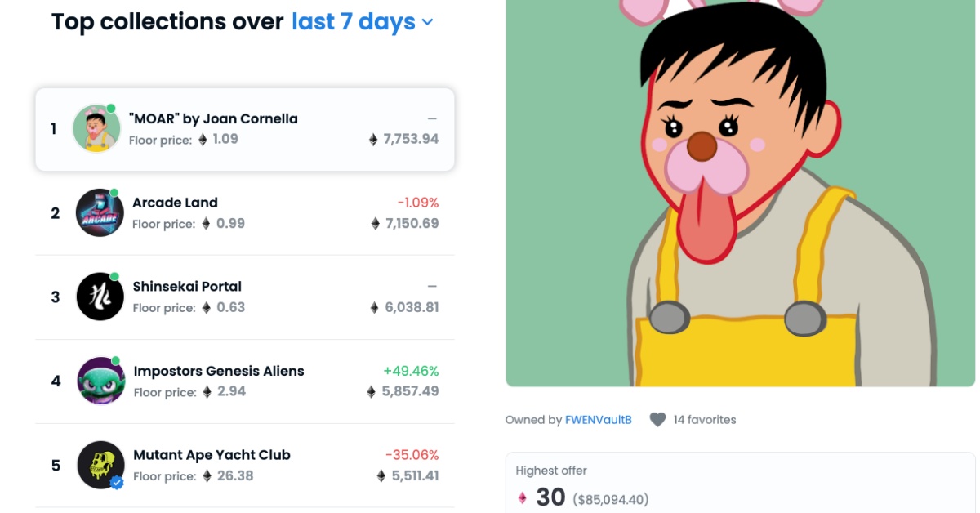Open the "last 7 days" time range dropdown
This screenshot has width=980, height=513.
pos(363,22)
